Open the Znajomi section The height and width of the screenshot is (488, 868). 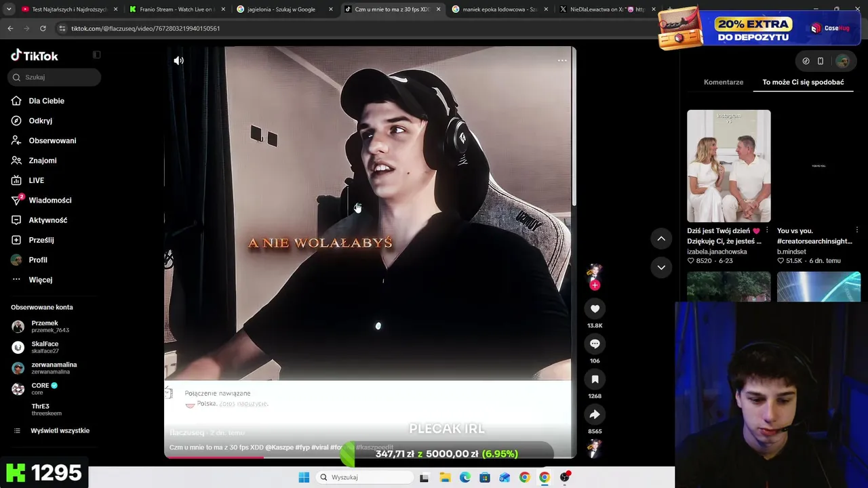coord(42,161)
